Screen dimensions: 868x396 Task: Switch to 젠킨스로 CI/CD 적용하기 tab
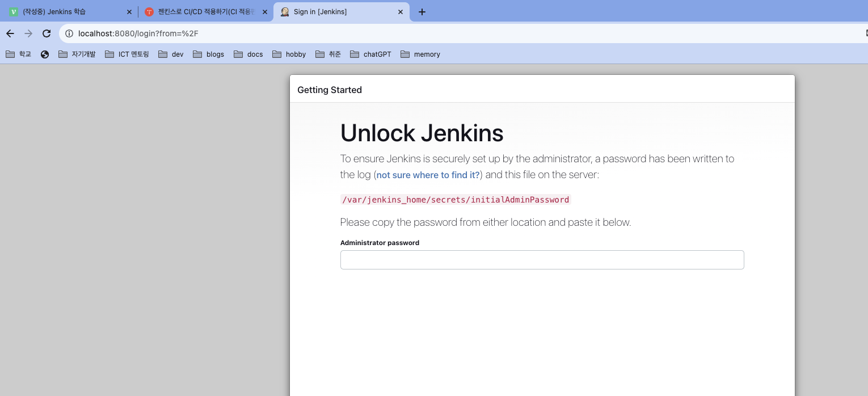(205, 12)
